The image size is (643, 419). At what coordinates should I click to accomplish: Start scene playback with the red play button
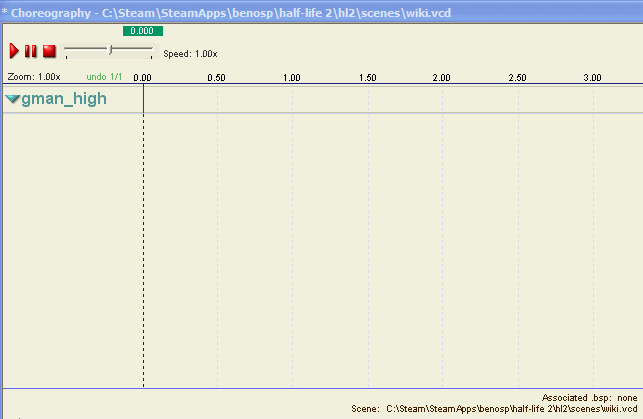pos(14,51)
